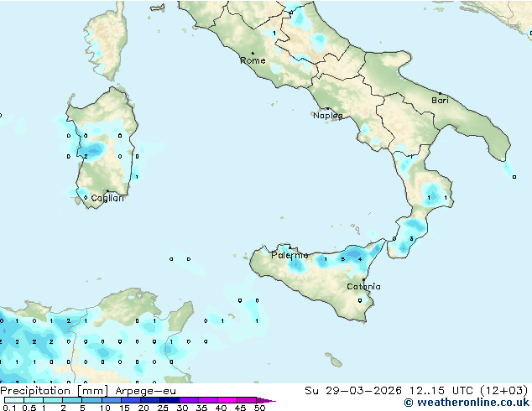Click the legend value '0.5'
The image size is (532, 411).
[29, 408]
